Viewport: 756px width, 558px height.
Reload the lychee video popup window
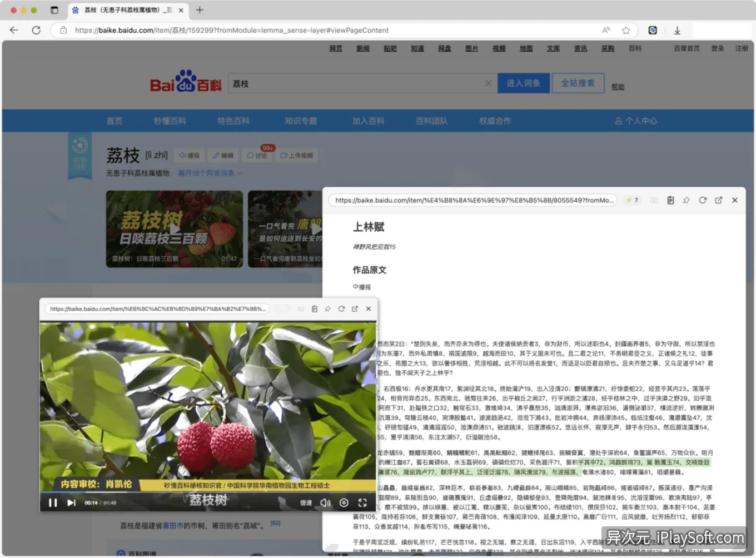tap(341, 309)
